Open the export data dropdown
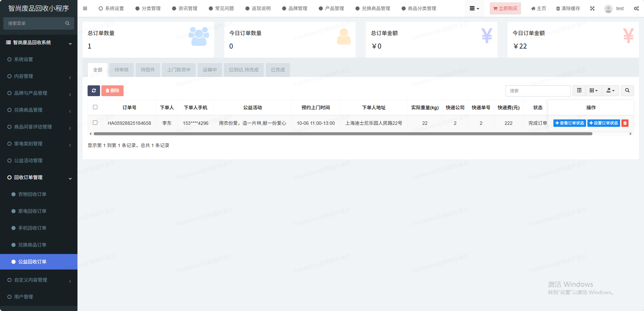 click(x=610, y=91)
